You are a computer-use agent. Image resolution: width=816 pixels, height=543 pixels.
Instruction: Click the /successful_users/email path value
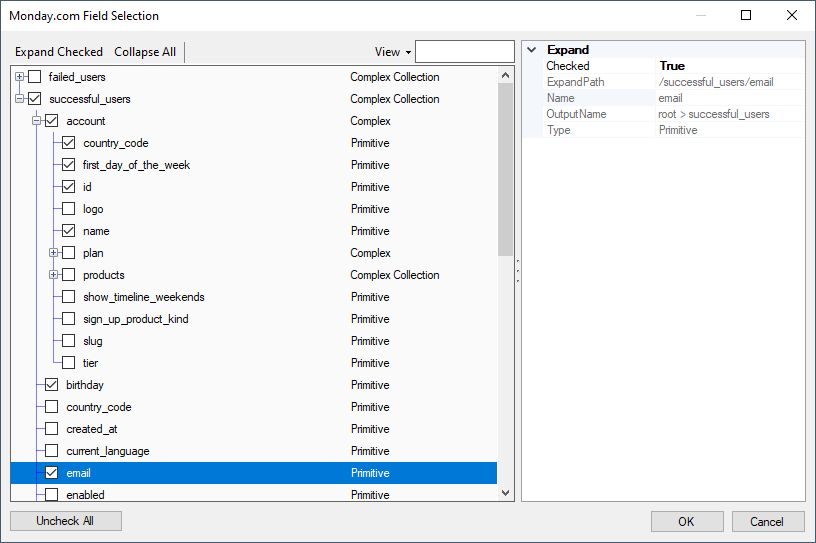pos(716,82)
